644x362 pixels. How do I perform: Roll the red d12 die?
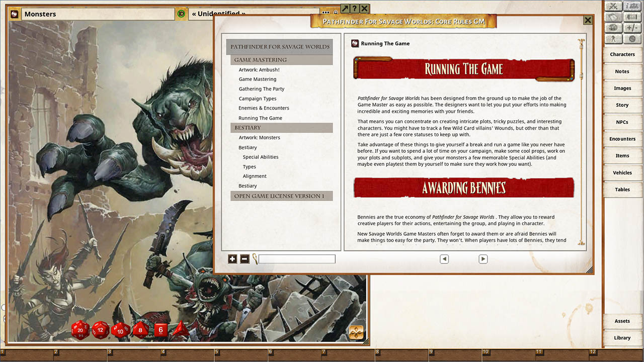[x=101, y=330]
